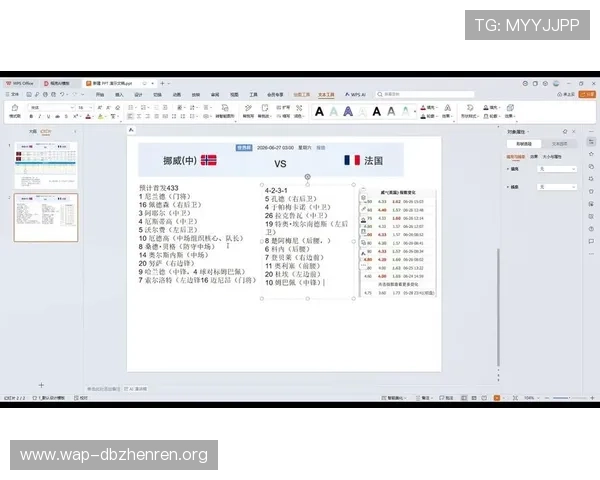600x480 pixels.
Task: Open the File menu
Action: (12, 94)
